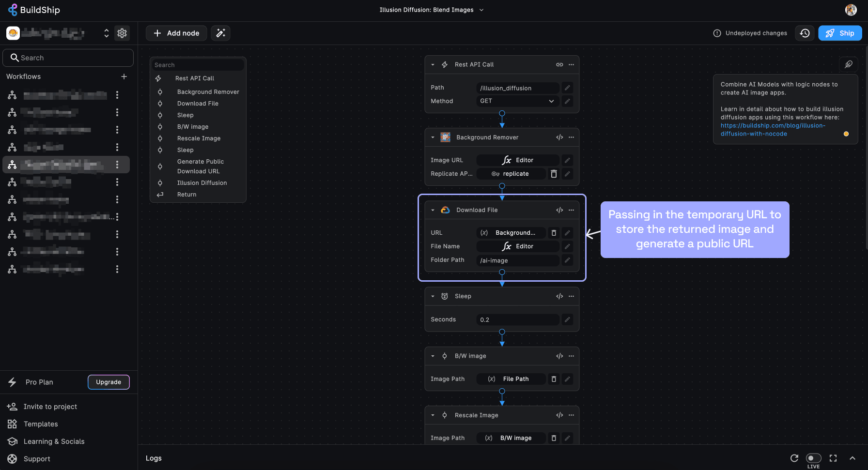Click the AI magic wand icon

pyautogui.click(x=220, y=33)
